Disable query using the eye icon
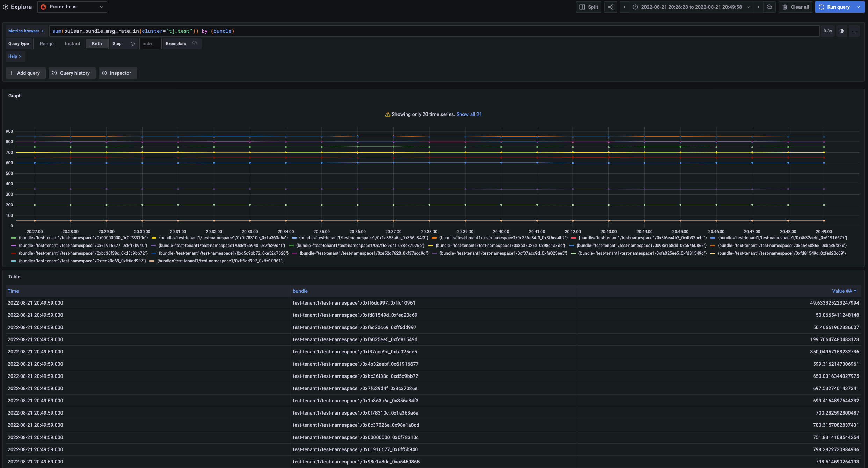Viewport: 868px width, 468px height. click(842, 31)
